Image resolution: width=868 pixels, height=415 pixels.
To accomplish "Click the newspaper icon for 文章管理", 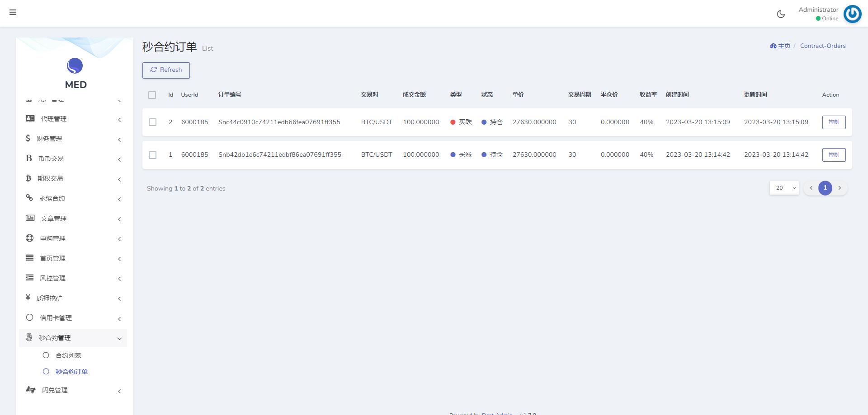I will pos(30,218).
